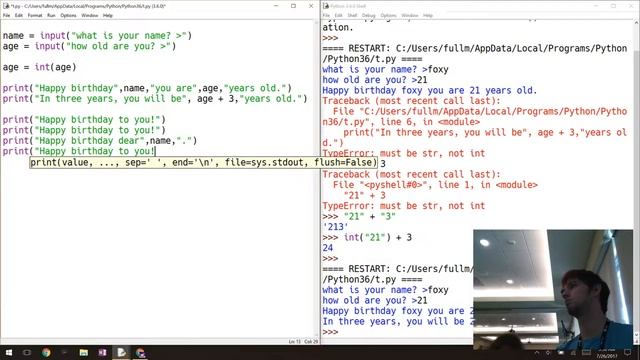Maximize the t.py editor window

point(293,6)
